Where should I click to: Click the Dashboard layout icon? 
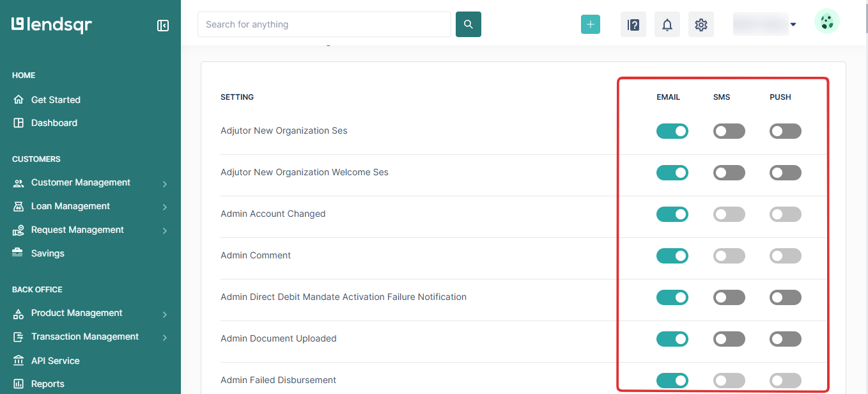[19, 123]
